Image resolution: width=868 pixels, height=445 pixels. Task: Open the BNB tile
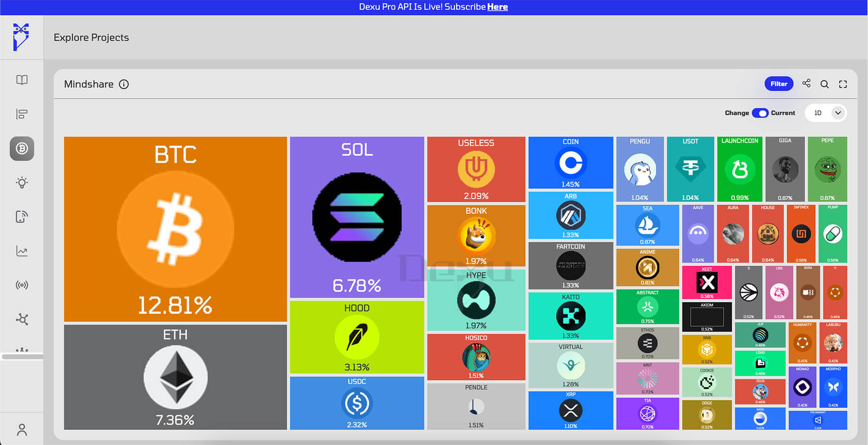pos(707,350)
